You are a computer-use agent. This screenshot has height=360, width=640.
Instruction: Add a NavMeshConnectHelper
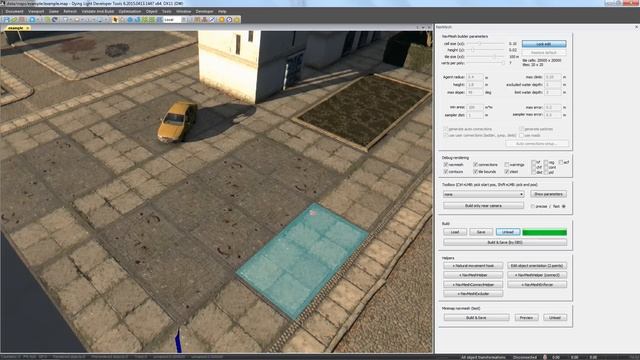[x=473, y=284]
